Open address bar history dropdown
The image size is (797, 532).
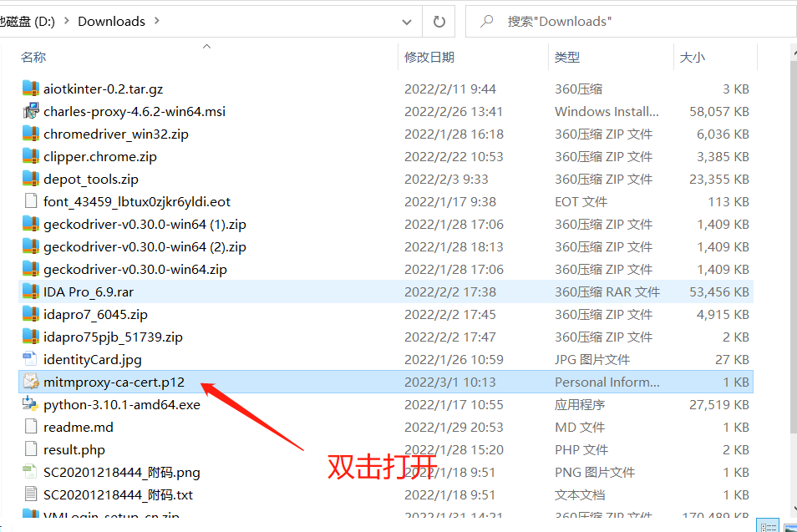coord(407,22)
